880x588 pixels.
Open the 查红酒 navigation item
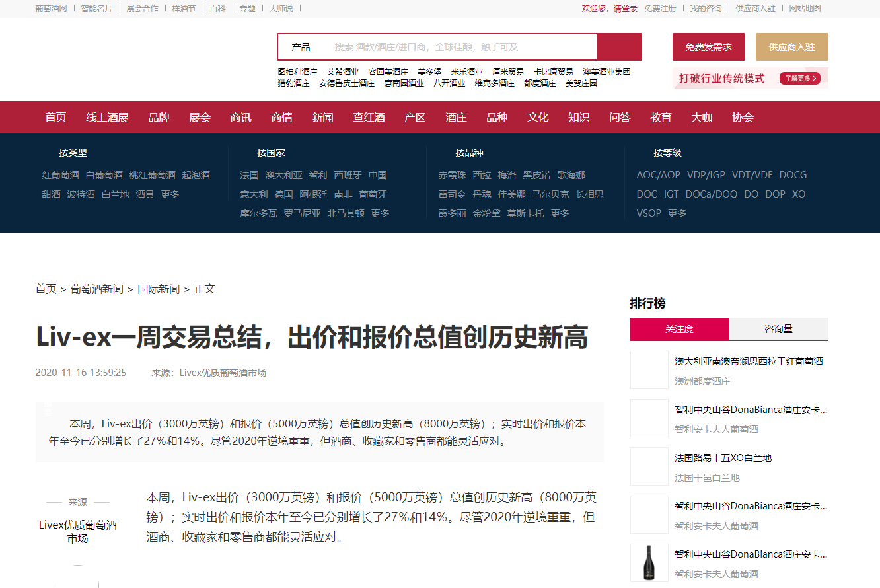click(x=369, y=117)
